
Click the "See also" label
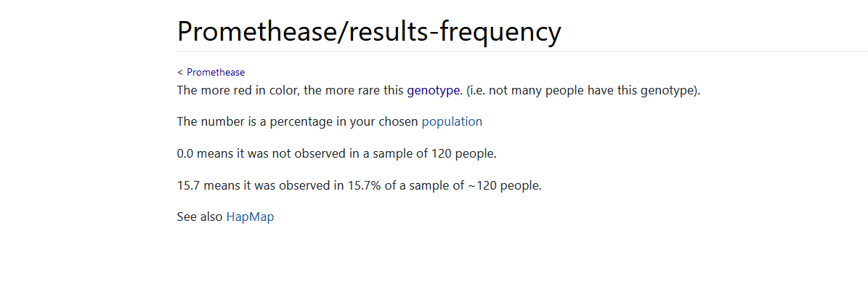pos(200,217)
